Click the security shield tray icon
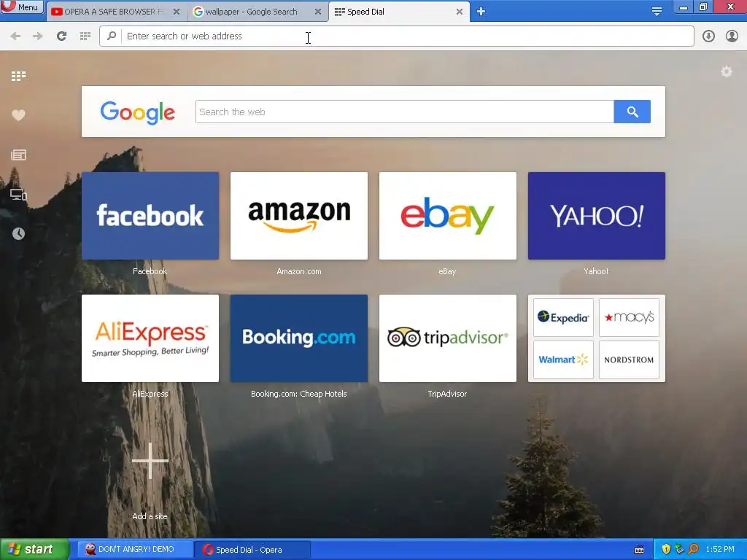Image resolution: width=747 pixels, height=560 pixels. click(x=666, y=550)
